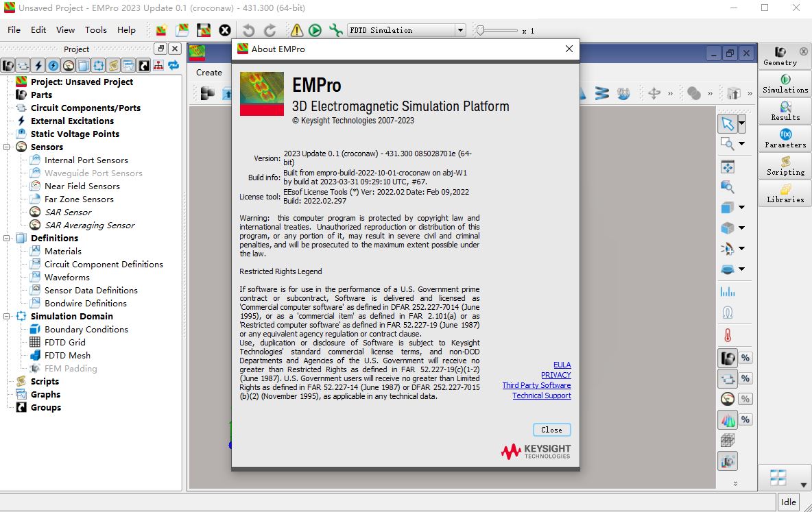This screenshot has height=512, width=812.
Task: Open the Tools menu
Action: tap(95, 29)
